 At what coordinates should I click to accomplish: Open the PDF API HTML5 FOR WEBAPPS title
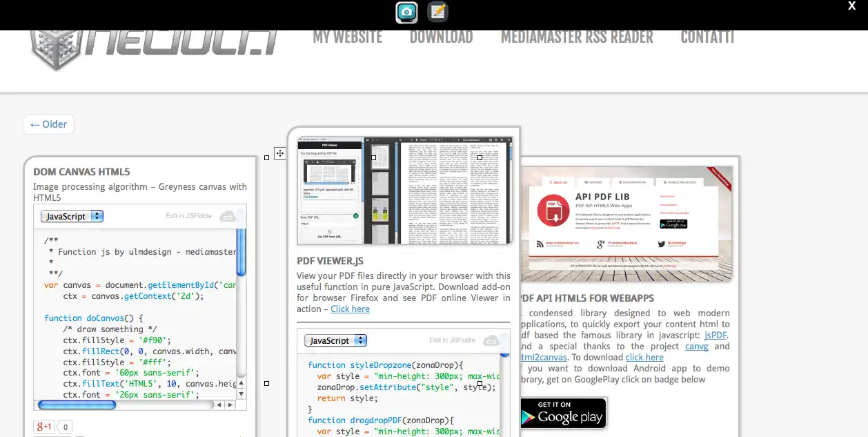tap(587, 298)
